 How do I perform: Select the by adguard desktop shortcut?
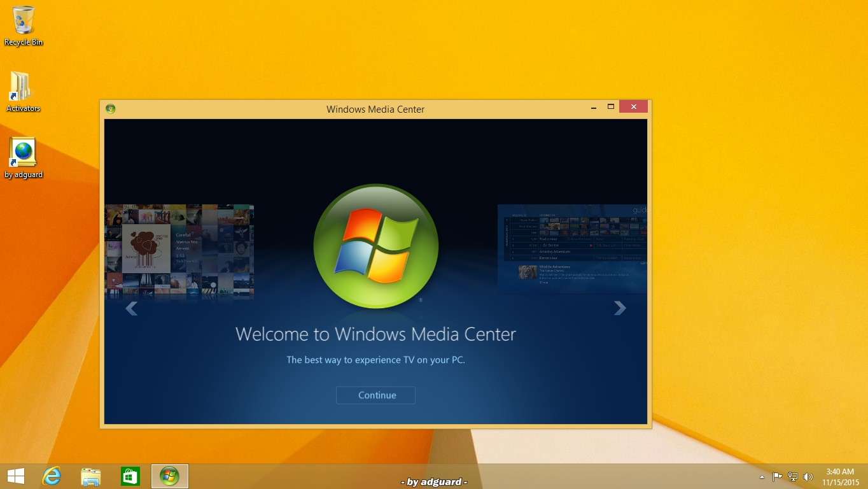click(24, 159)
